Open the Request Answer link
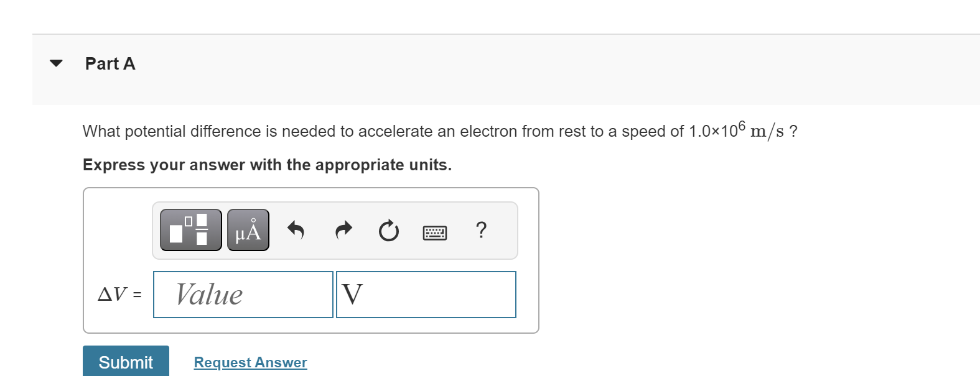Viewport: 980px width, 376px height. click(250, 362)
